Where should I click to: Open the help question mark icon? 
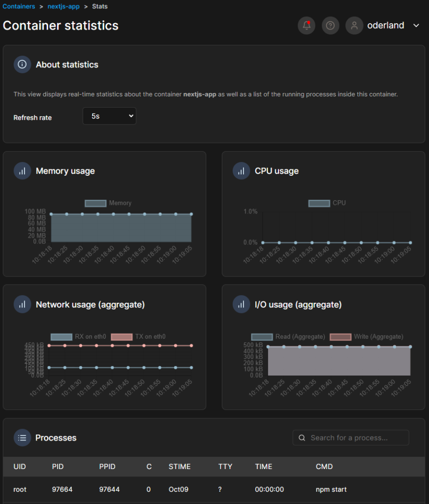click(x=330, y=26)
